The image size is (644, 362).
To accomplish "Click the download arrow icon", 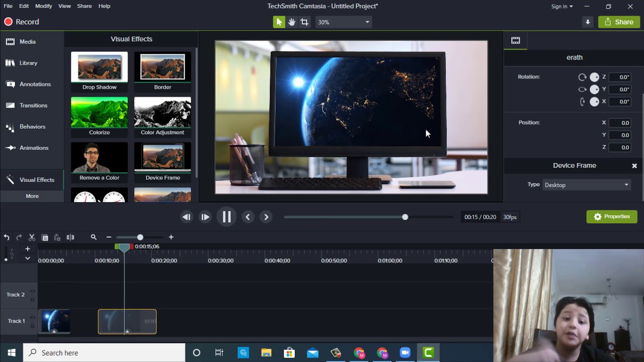I will coord(588,22).
